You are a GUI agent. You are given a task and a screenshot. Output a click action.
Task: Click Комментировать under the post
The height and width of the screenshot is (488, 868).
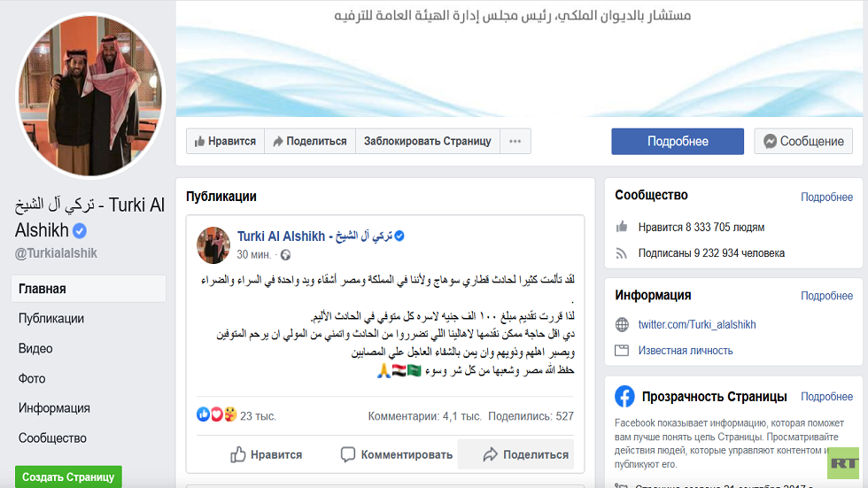click(x=397, y=455)
